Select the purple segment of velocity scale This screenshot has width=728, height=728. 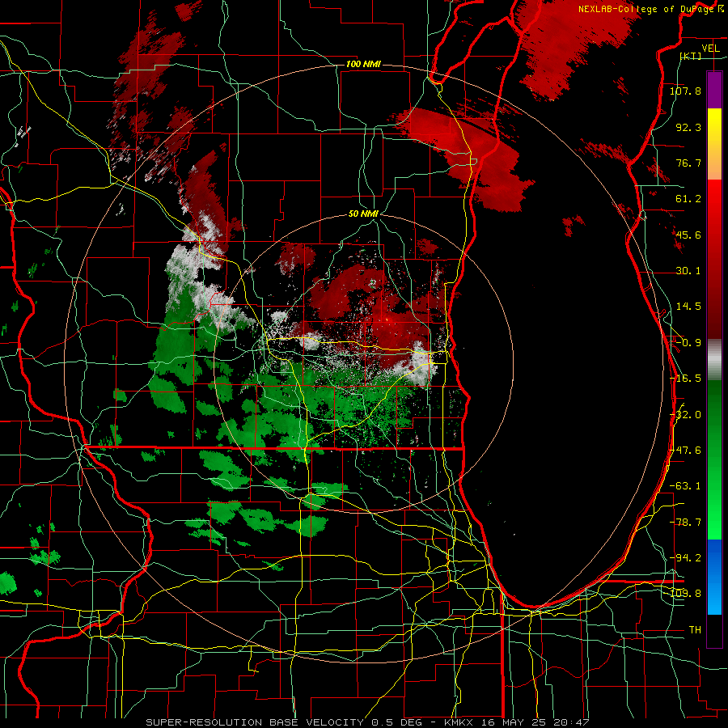tap(714, 90)
